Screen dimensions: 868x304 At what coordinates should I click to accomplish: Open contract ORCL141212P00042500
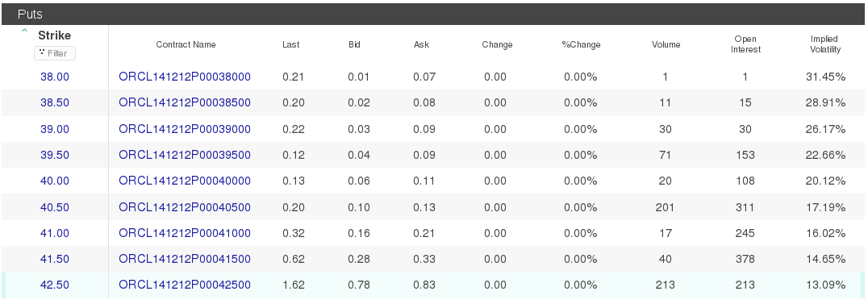pyautogui.click(x=185, y=285)
